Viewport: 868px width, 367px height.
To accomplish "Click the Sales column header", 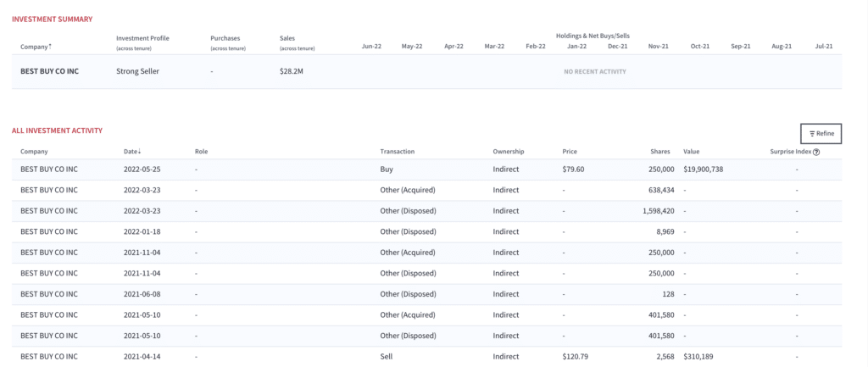I will [x=287, y=38].
